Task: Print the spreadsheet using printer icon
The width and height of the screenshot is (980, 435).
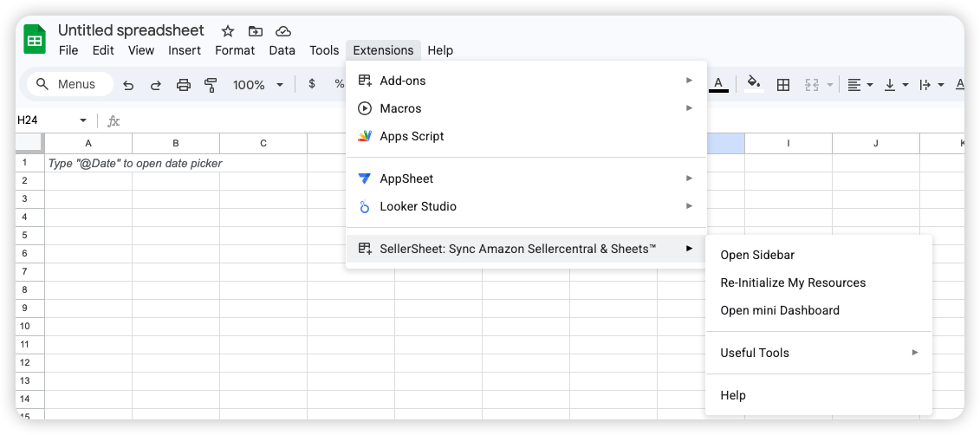Action: click(x=184, y=85)
